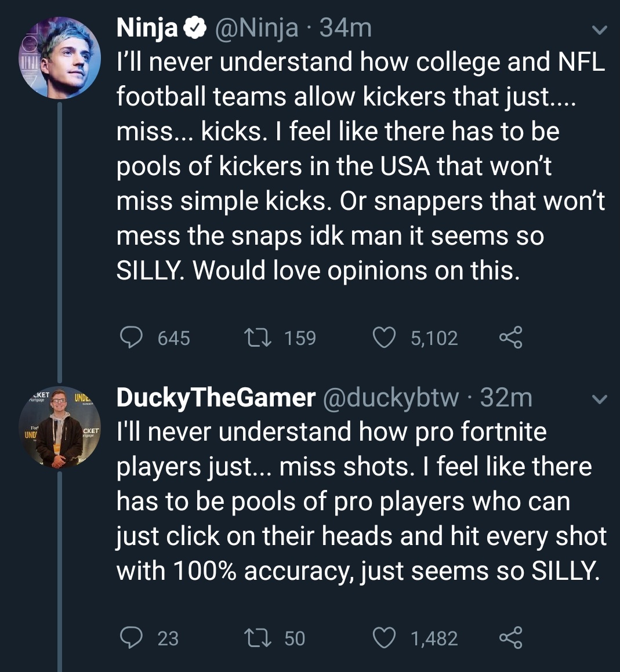
Task: Retweet DuckyTheGamer's fortnite reply
Action: [x=255, y=638]
